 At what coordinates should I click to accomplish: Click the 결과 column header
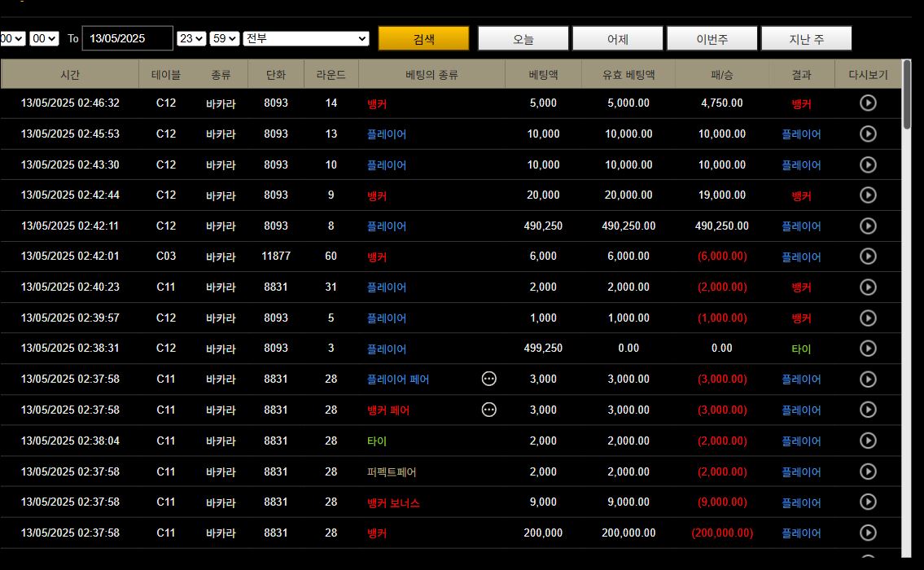[801, 75]
